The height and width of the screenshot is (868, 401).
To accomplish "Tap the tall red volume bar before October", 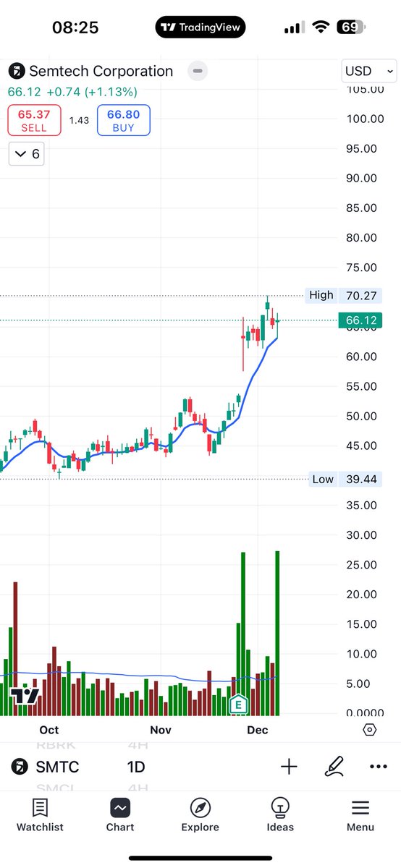I will 15,648.
